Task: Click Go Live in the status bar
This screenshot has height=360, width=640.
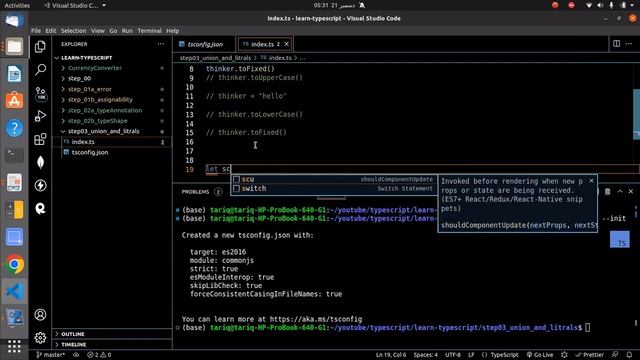Action: tap(540, 355)
